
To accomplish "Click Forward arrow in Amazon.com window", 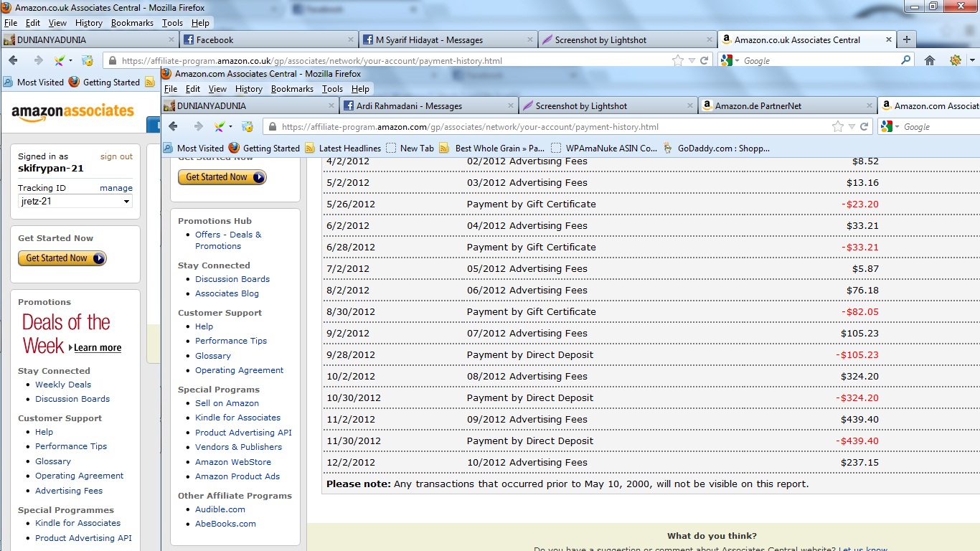I will (198, 126).
